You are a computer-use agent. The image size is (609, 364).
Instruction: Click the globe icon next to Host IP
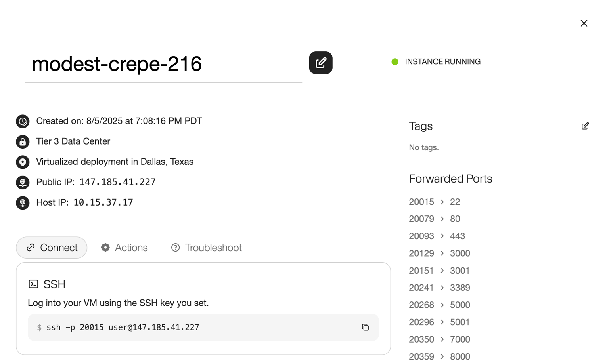[x=23, y=203]
